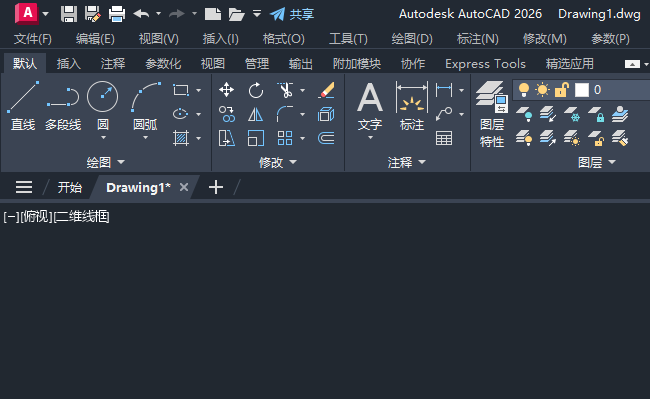650x399 pixels.
Task: Click the Ellipse draw icon
Action: 181,114
